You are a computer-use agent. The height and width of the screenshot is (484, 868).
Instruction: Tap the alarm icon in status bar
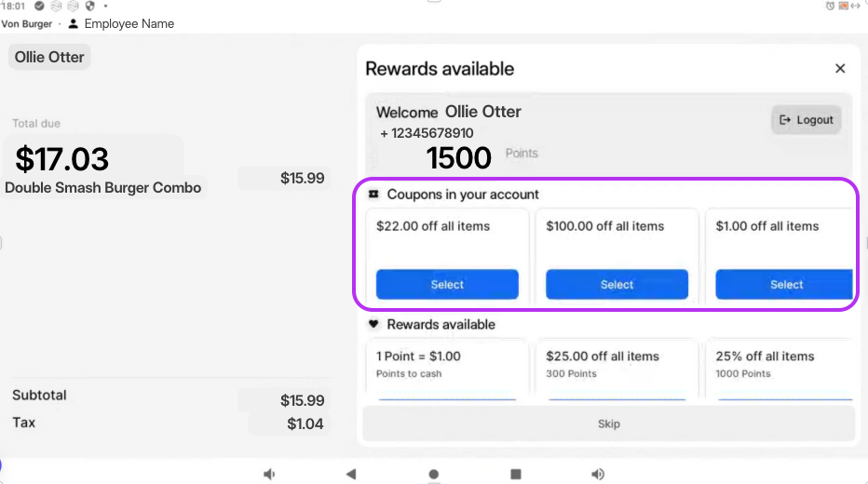830,7
